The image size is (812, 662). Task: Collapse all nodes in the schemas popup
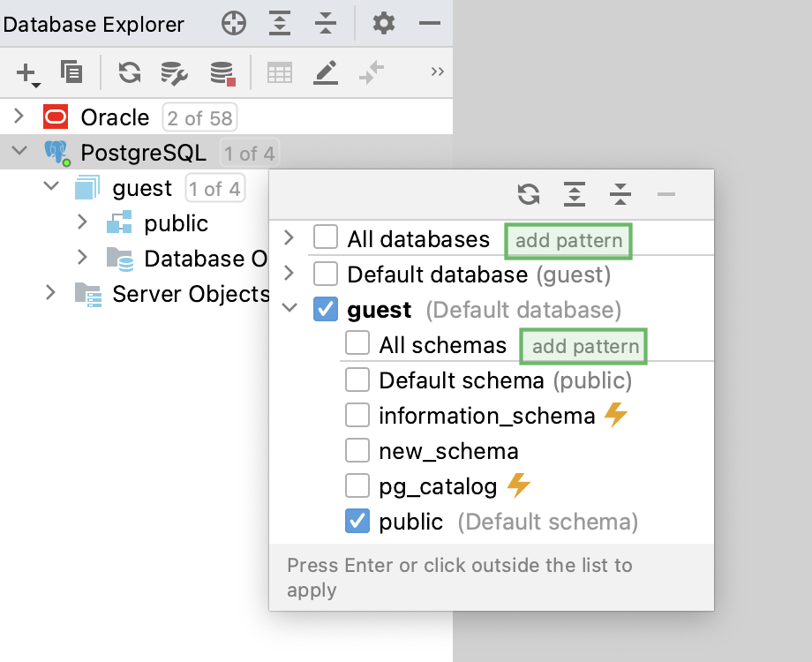click(620, 195)
